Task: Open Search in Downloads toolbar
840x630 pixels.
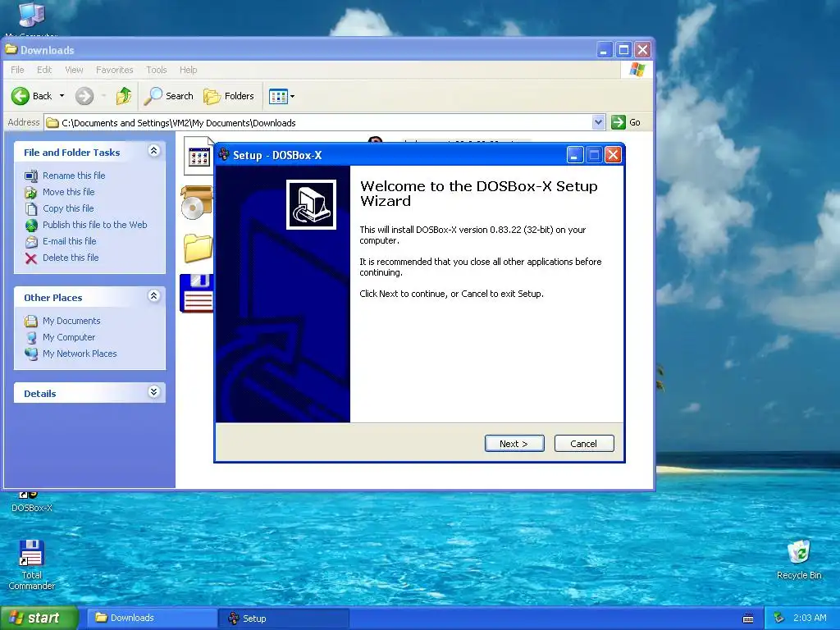Action: click(169, 96)
